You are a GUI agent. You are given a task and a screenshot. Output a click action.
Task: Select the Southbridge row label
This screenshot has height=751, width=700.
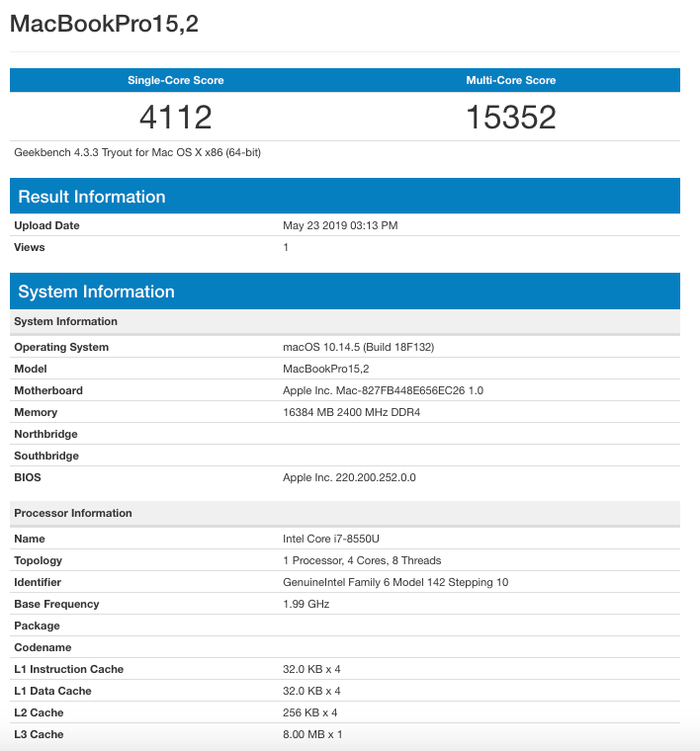tap(46, 456)
